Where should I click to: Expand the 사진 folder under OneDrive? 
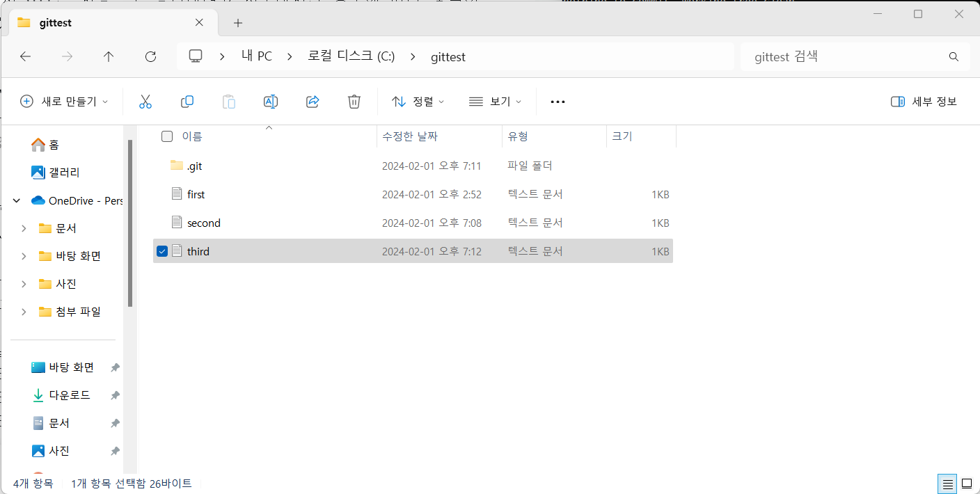(24, 284)
